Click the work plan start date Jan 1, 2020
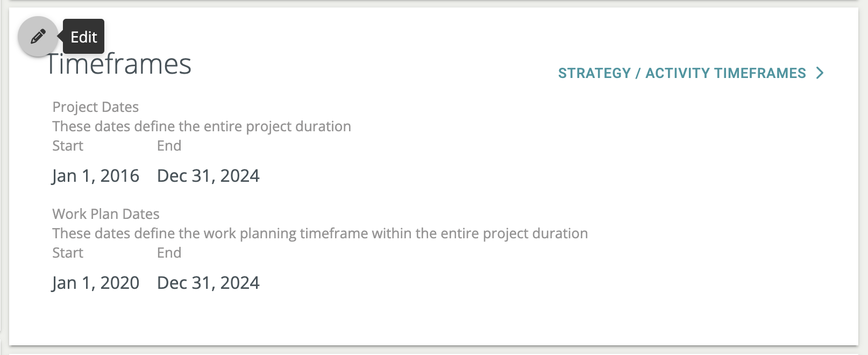The image size is (868, 355). coord(96,283)
